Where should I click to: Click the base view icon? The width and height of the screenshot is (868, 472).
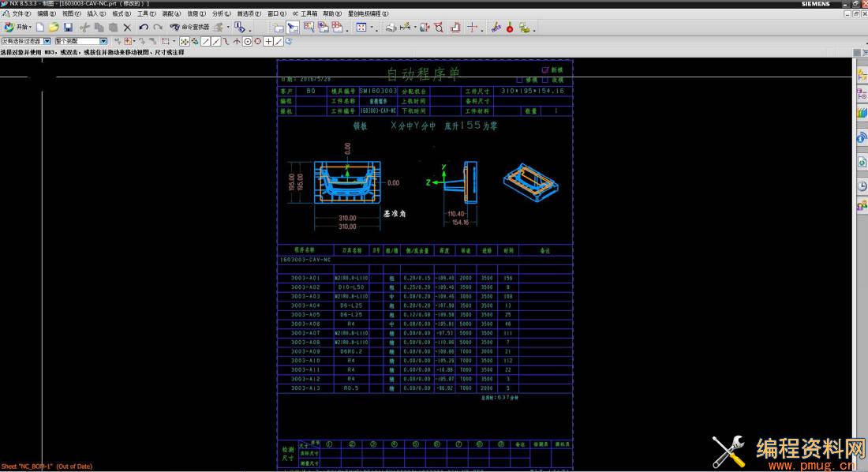click(x=309, y=27)
